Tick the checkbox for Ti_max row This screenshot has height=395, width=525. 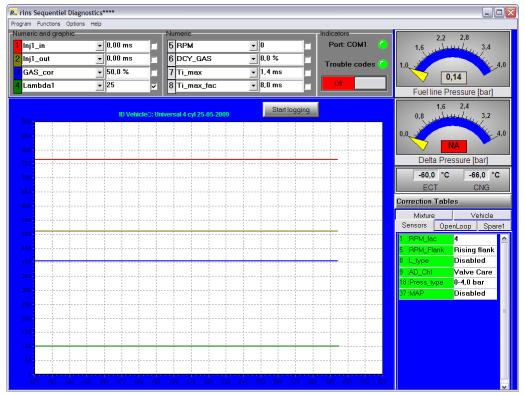click(x=308, y=73)
